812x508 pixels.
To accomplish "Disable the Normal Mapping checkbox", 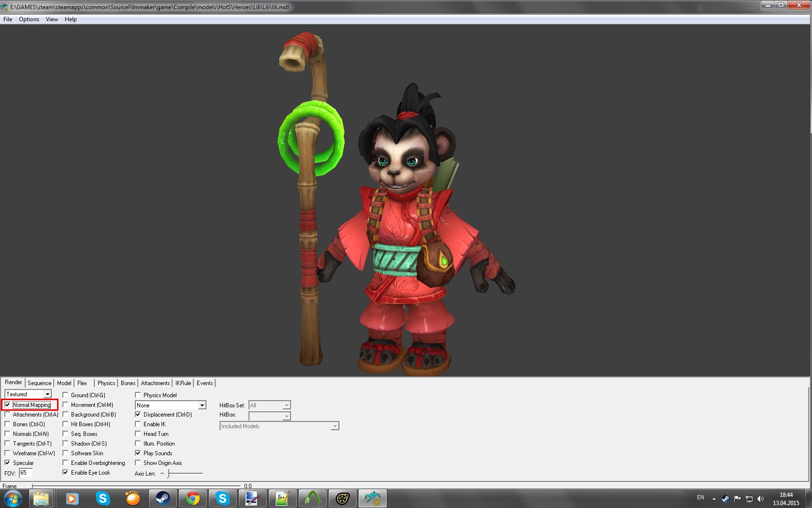I will pos(7,405).
